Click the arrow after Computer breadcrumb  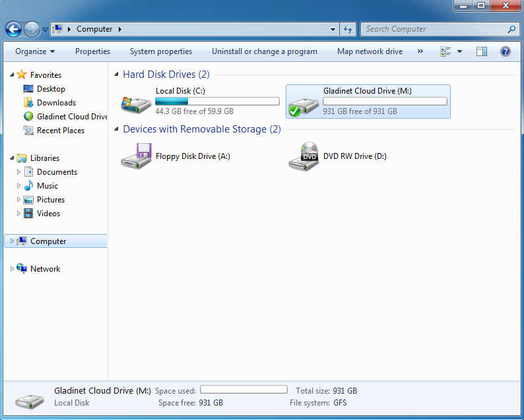tap(119, 30)
